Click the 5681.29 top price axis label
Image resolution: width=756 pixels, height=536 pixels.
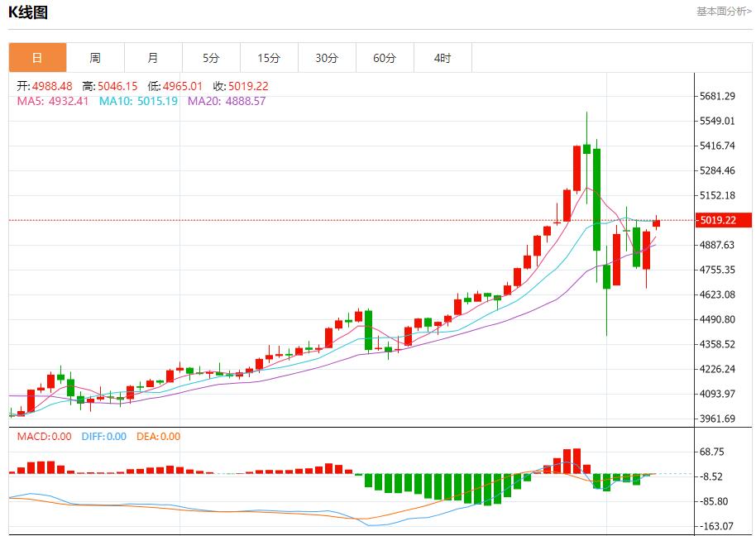(x=717, y=97)
